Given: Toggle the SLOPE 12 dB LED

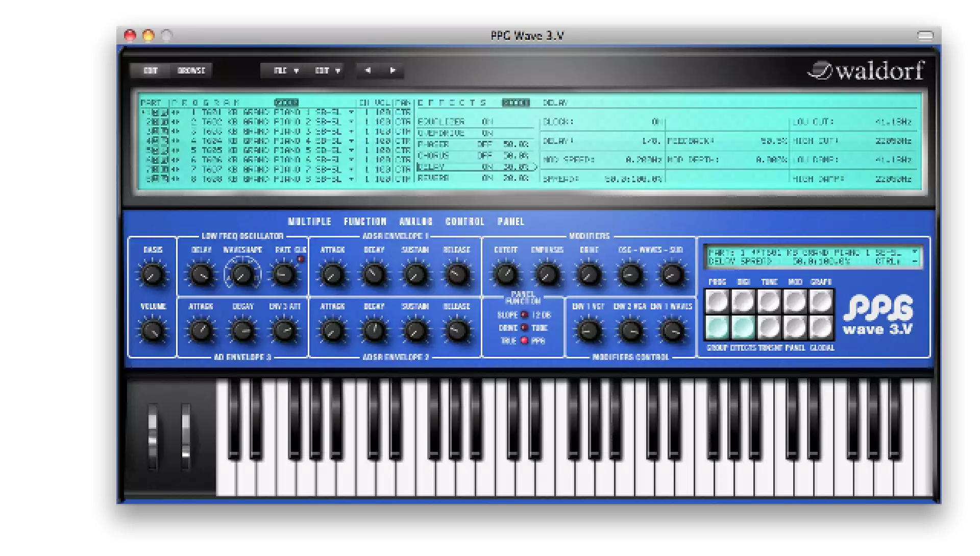Looking at the screenshot, I should pyautogui.click(x=524, y=315).
